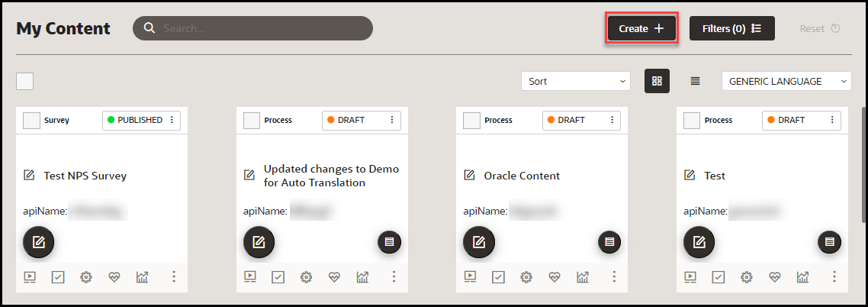868x307 pixels.
Task: Click preview play icon on Oracle Content card
Action: [470, 276]
